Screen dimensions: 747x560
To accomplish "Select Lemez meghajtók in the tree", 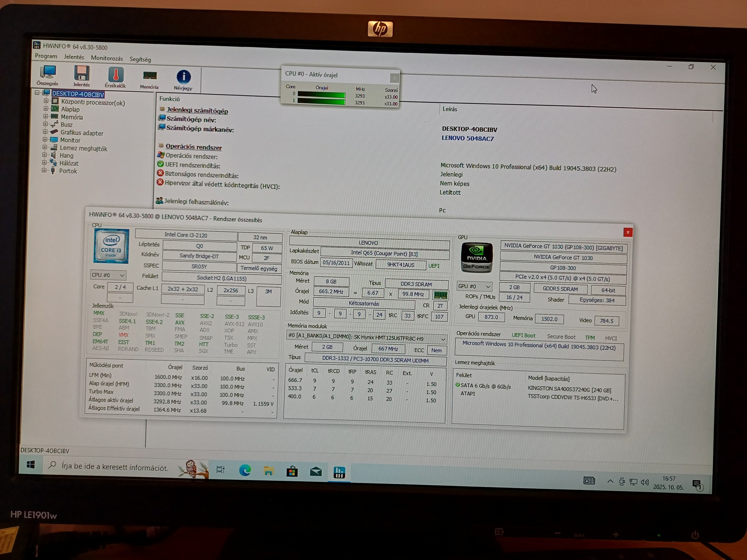I will coord(84,148).
